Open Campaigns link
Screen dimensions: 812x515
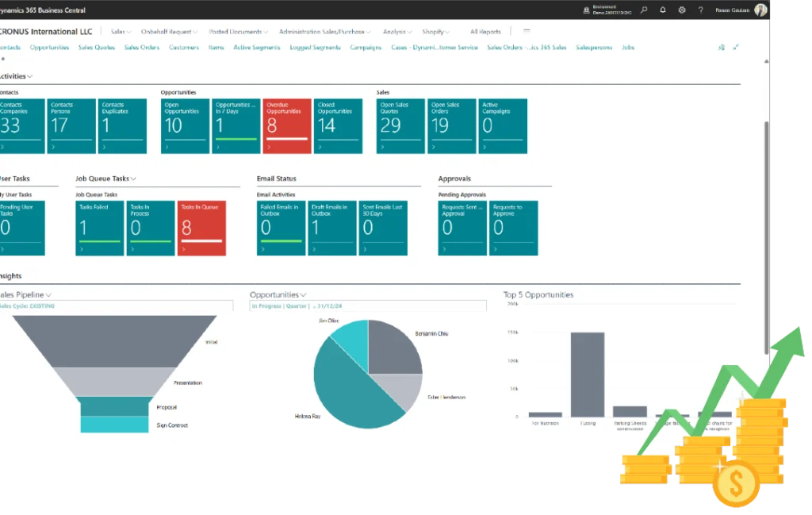(x=366, y=47)
